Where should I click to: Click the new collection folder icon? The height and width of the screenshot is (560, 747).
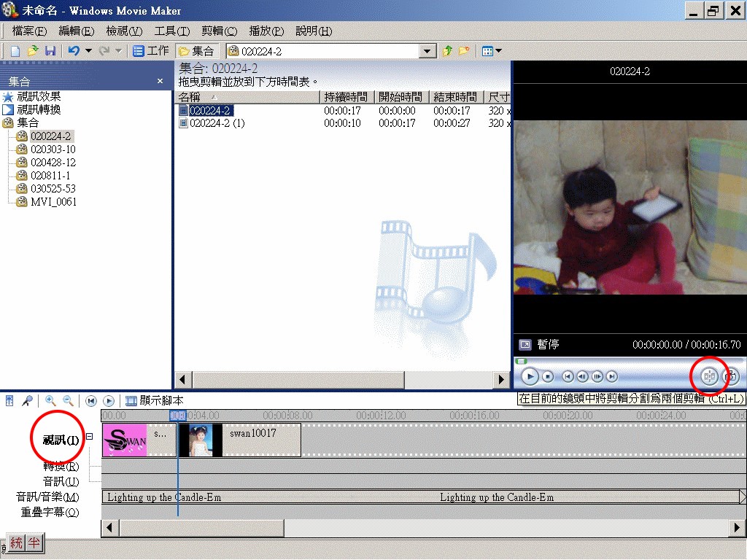pyautogui.click(x=464, y=51)
